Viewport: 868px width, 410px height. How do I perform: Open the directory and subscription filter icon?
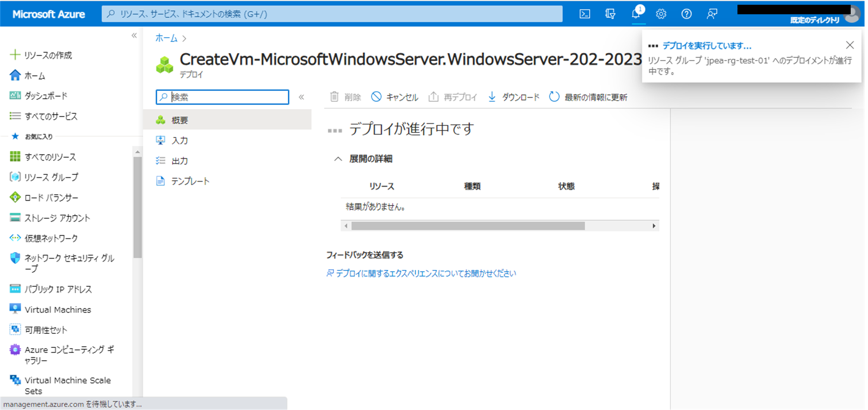pyautogui.click(x=610, y=14)
